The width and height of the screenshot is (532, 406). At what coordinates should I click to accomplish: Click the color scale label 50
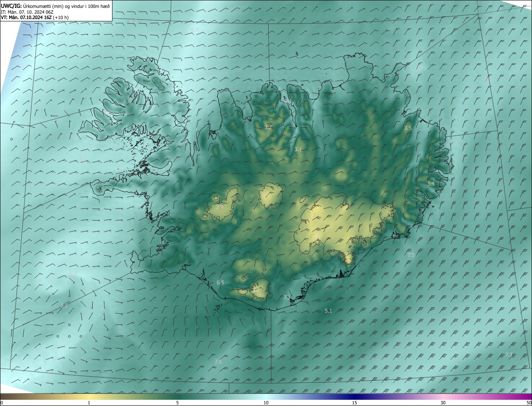pyautogui.click(x=529, y=403)
